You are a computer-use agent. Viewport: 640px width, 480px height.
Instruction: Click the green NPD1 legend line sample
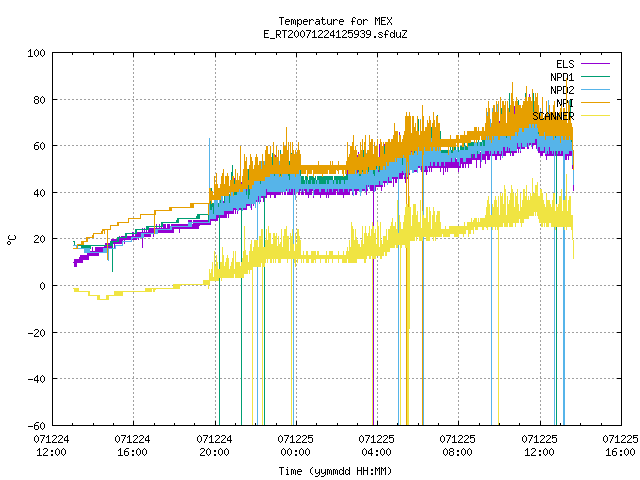click(x=596, y=77)
